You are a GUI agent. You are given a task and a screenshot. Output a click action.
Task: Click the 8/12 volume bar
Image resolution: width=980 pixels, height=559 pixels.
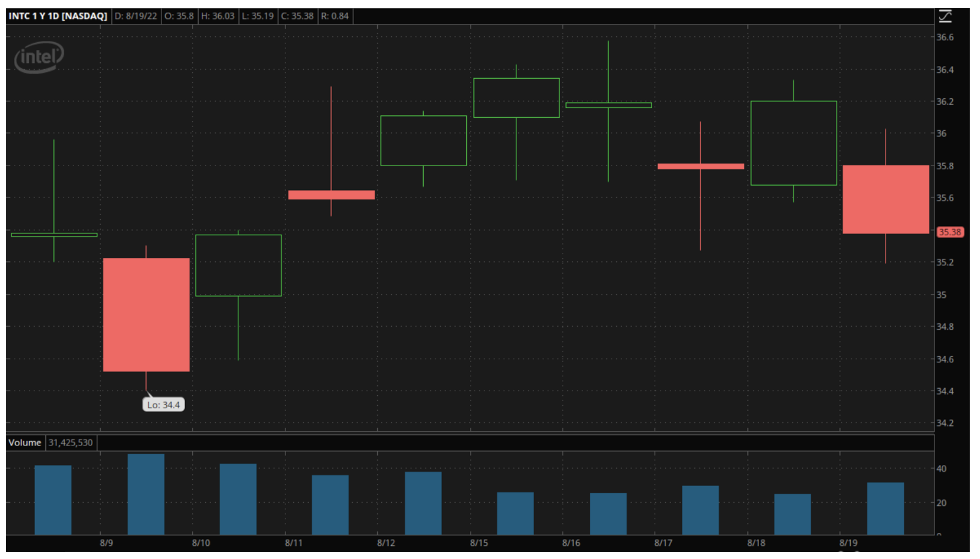[x=423, y=503]
